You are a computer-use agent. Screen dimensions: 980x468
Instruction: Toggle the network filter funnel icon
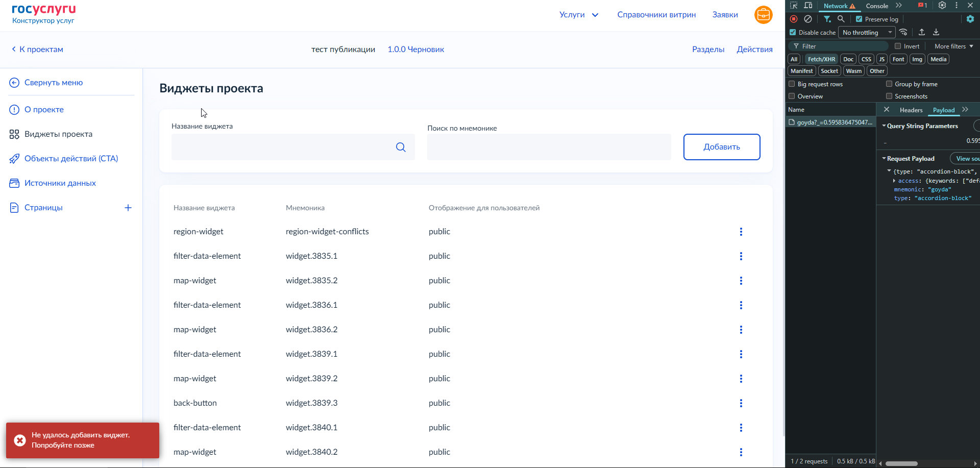pyautogui.click(x=827, y=19)
